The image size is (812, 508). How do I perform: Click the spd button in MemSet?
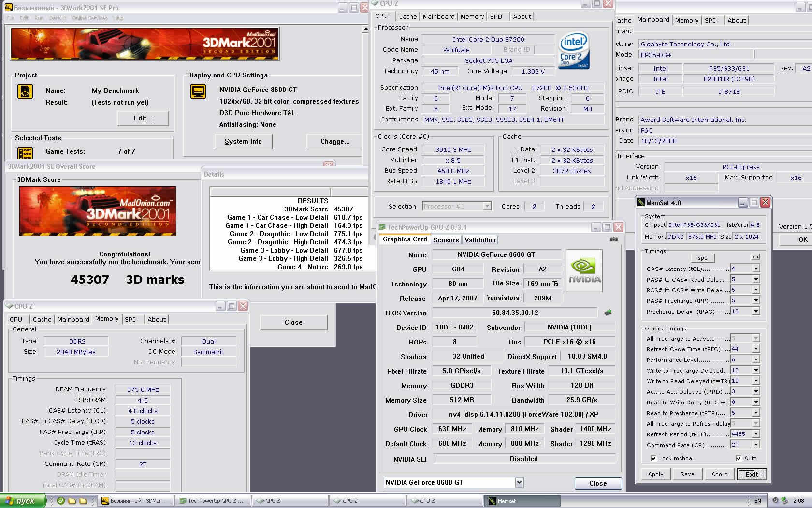coord(703,258)
